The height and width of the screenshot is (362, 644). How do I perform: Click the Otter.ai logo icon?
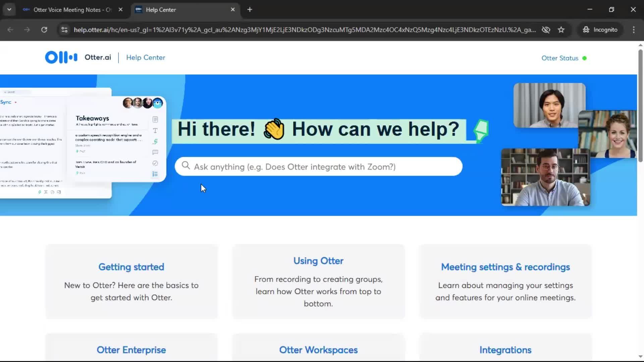coord(61,57)
